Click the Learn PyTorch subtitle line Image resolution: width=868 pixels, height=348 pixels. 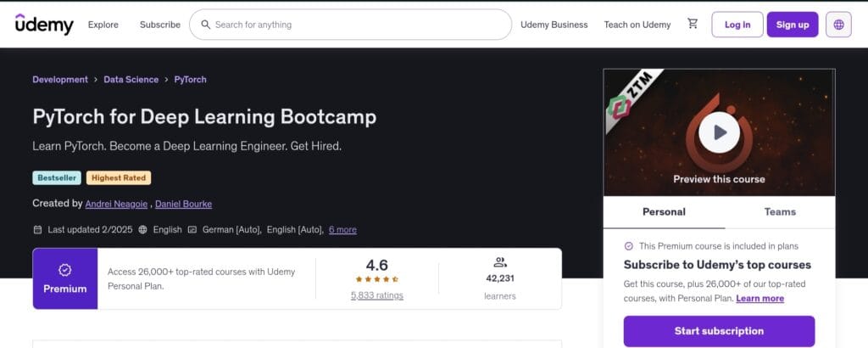coord(187,146)
